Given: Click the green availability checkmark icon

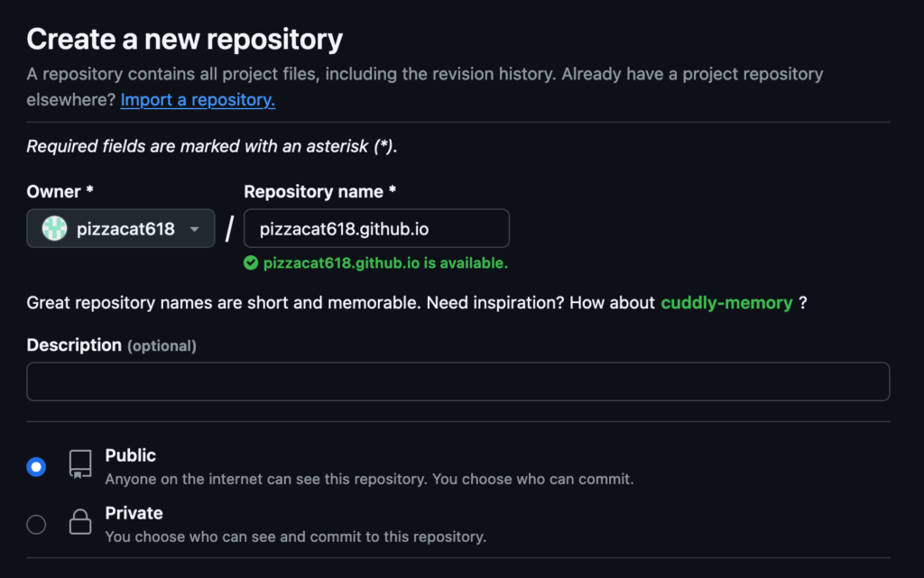Looking at the screenshot, I should coord(251,263).
